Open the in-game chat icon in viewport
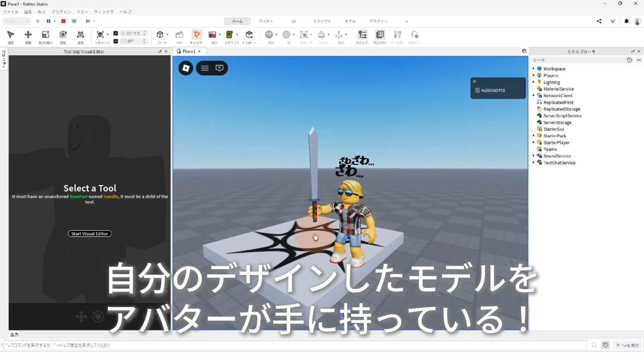Image resolution: width=644 pixels, height=362 pixels. [219, 68]
